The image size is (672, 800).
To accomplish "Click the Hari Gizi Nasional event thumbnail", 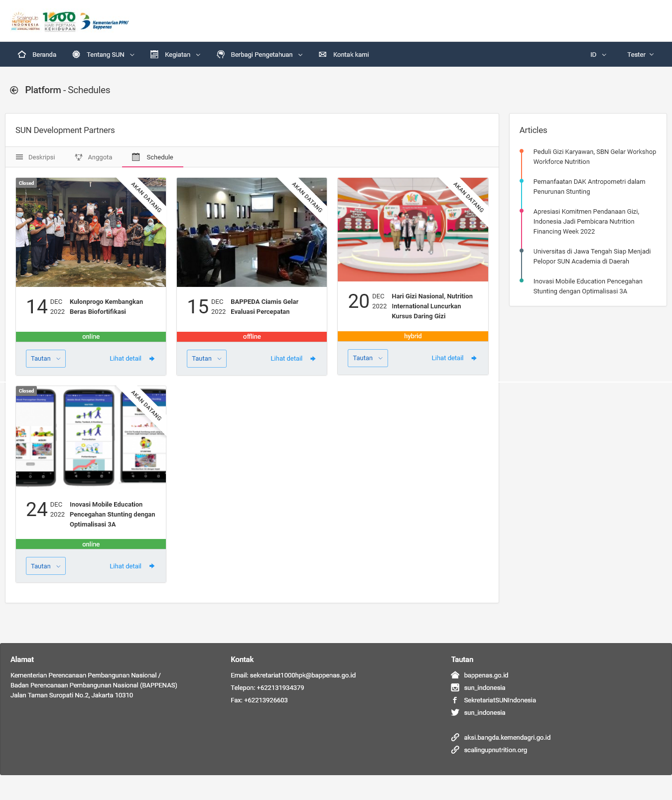I will (412, 230).
